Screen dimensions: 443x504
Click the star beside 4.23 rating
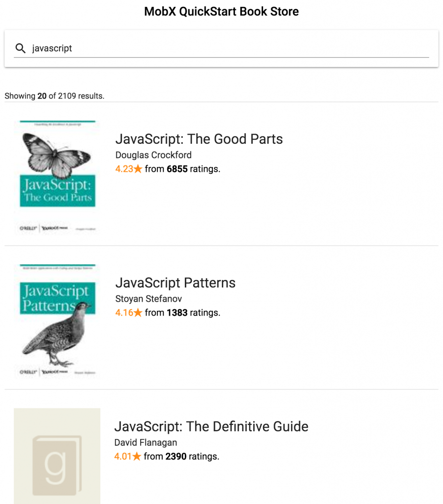tap(138, 168)
